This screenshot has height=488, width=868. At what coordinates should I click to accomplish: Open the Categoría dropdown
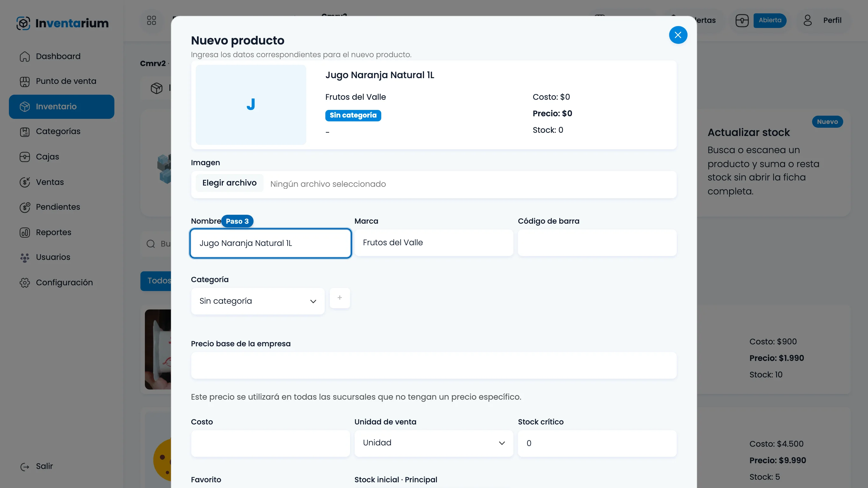pyautogui.click(x=258, y=301)
